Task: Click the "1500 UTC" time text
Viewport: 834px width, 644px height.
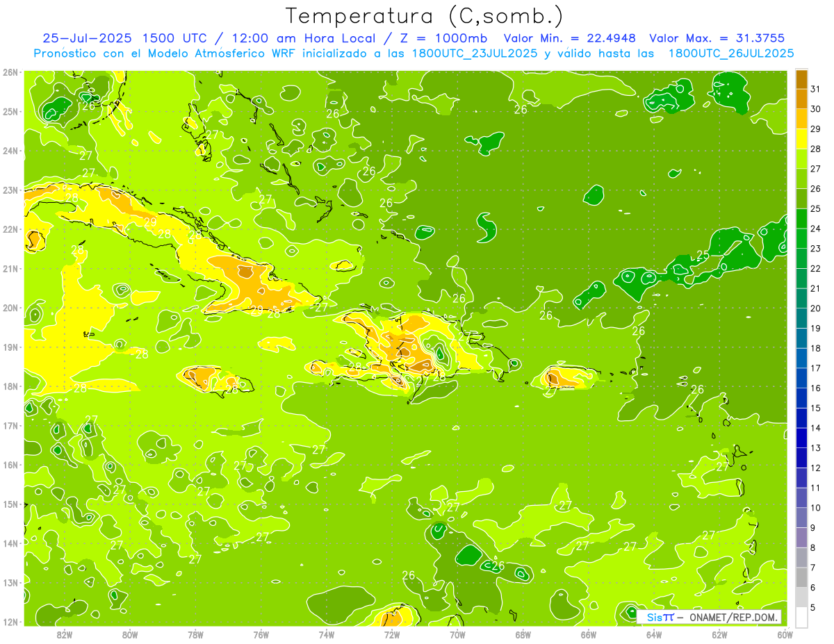Action: click(174, 38)
